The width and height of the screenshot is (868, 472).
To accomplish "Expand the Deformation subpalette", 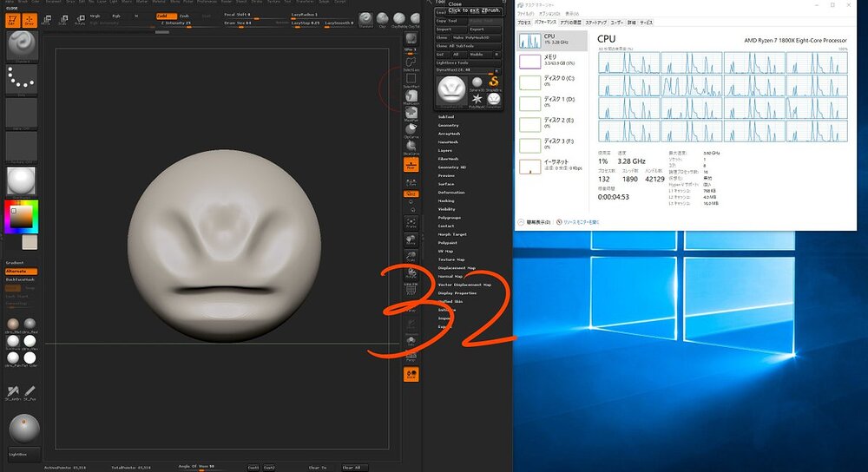I will point(451,193).
